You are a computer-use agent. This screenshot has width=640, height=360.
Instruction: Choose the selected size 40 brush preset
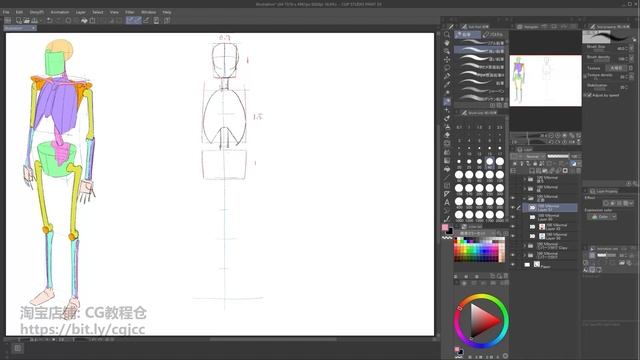coord(489,162)
